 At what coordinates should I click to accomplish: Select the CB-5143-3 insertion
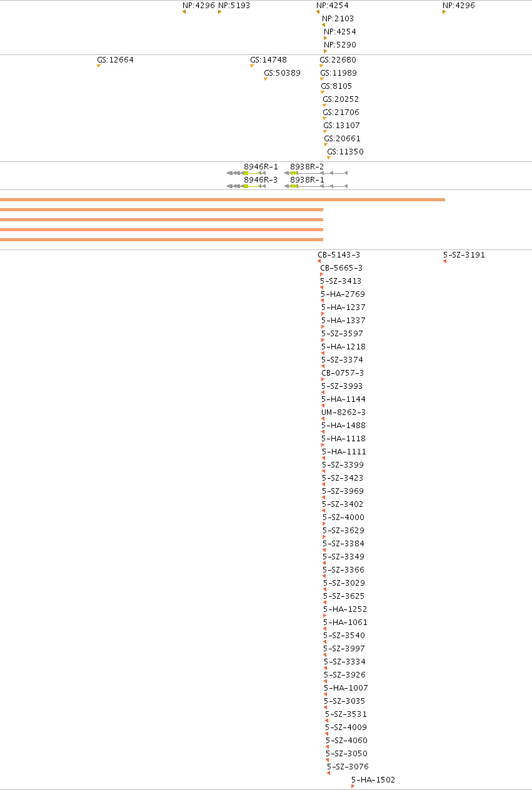339,256
